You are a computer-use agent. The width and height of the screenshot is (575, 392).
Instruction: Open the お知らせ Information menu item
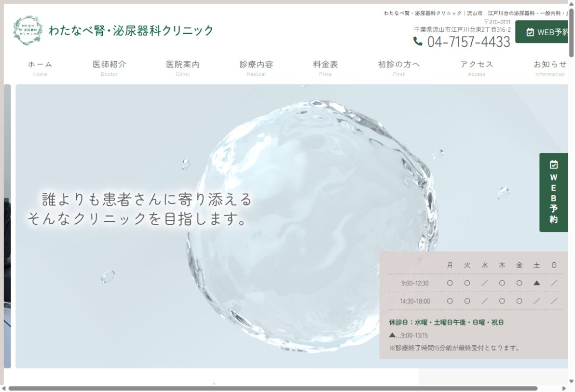click(550, 68)
